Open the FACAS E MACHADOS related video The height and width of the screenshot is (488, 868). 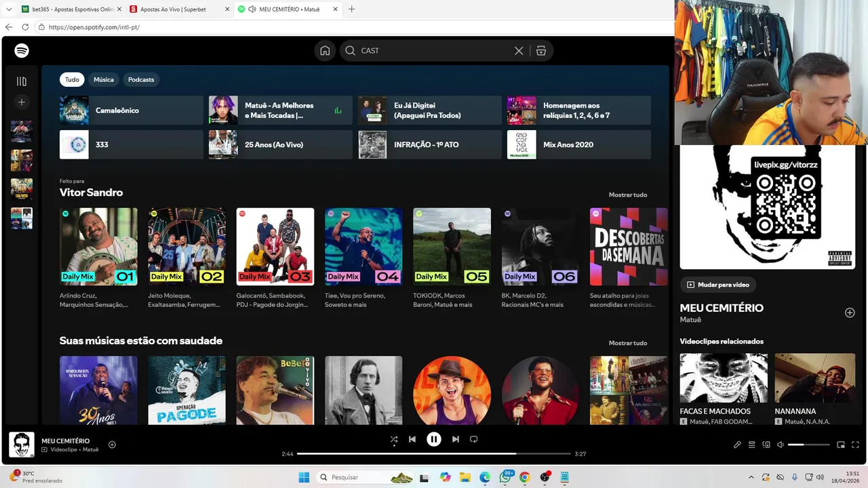click(724, 378)
